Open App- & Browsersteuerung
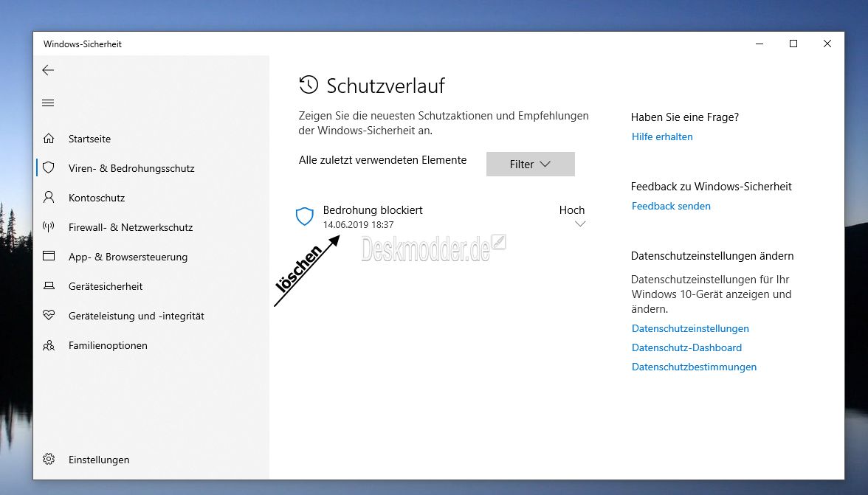The height and width of the screenshot is (495, 868). tap(128, 257)
